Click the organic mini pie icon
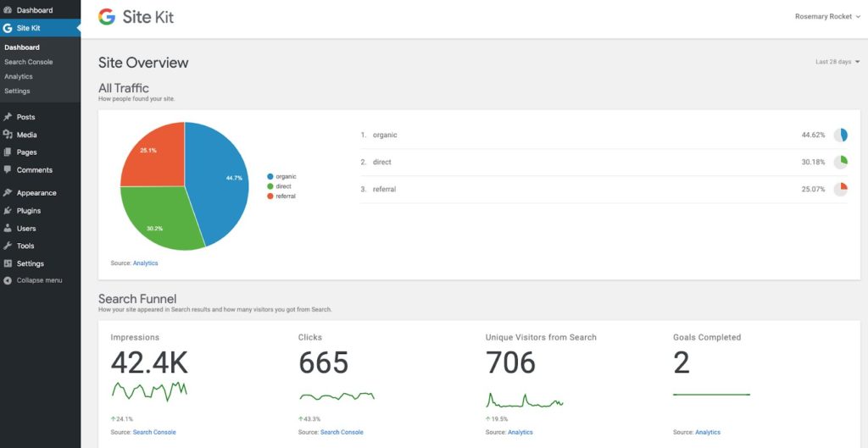This screenshot has width=868, height=448. pos(840,135)
